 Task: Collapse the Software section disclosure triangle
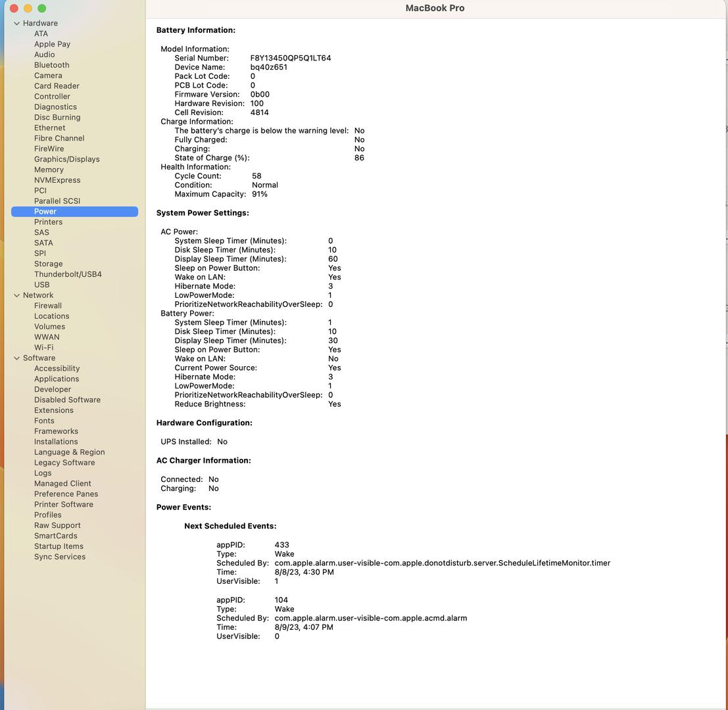click(16, 358)
